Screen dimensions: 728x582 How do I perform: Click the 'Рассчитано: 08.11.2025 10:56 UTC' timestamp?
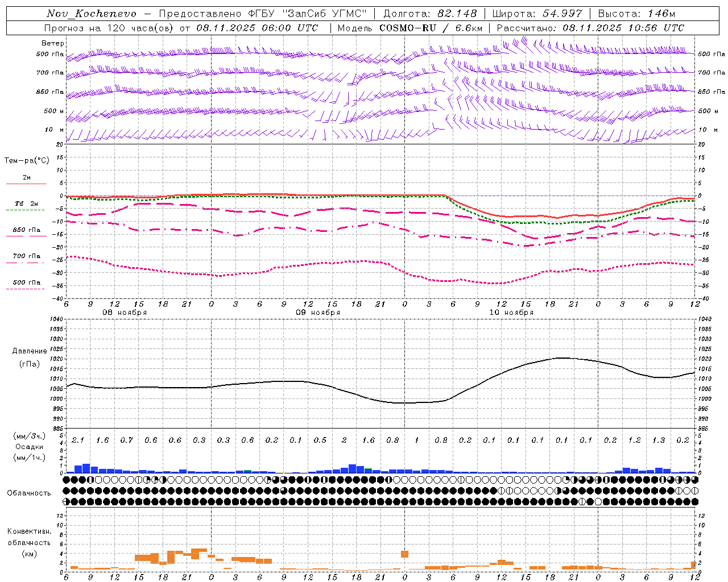[x=590, y=28]
